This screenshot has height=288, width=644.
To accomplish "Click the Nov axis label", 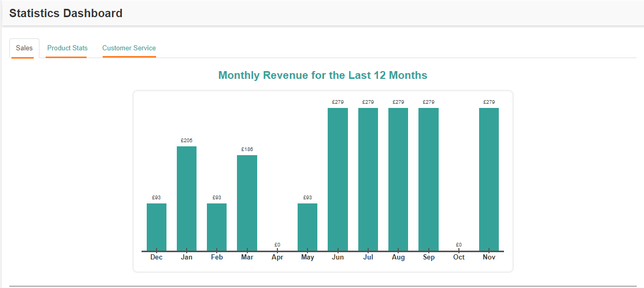I will (x=489, y=257).
